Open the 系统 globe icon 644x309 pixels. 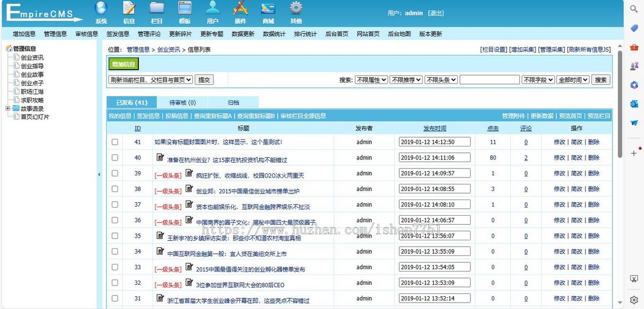(x=101, y=8)
